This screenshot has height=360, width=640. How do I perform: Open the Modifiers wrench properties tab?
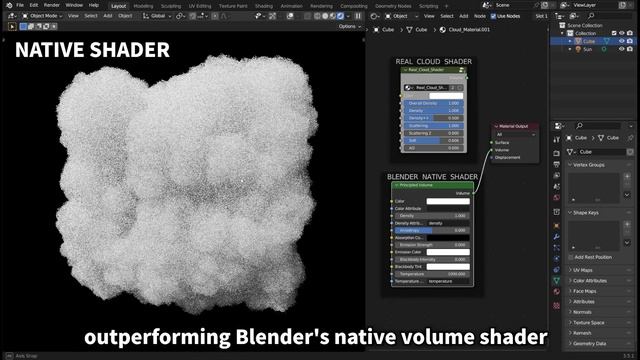556,237
